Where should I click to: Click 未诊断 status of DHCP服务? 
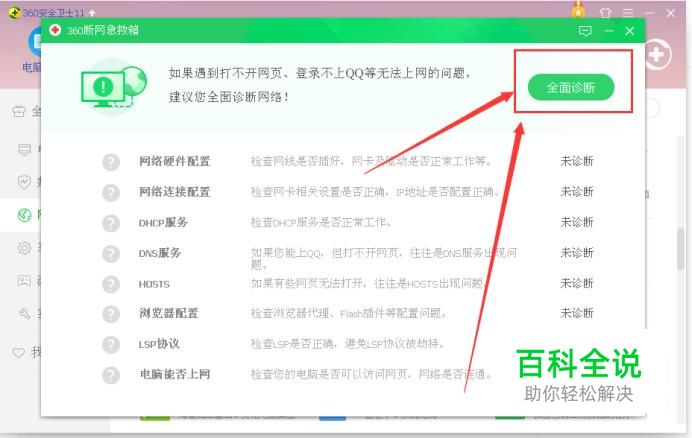pyautogui.click(x=577, y=222)
